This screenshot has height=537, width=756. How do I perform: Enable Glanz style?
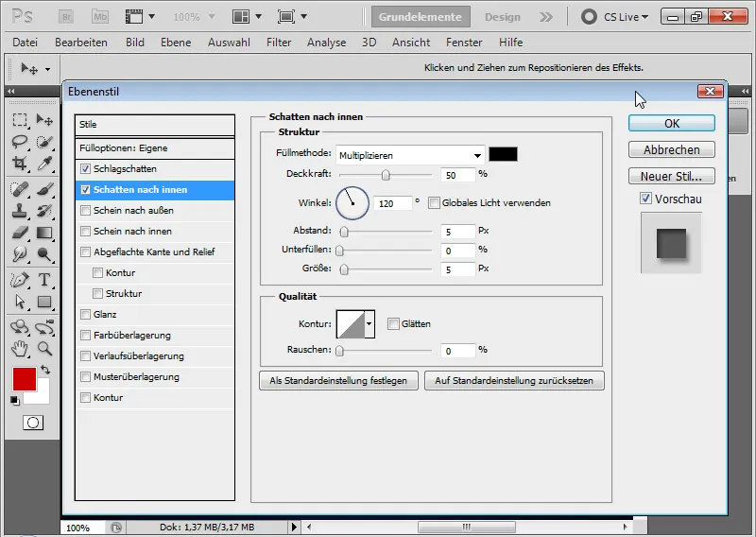[x=85, y=315]
